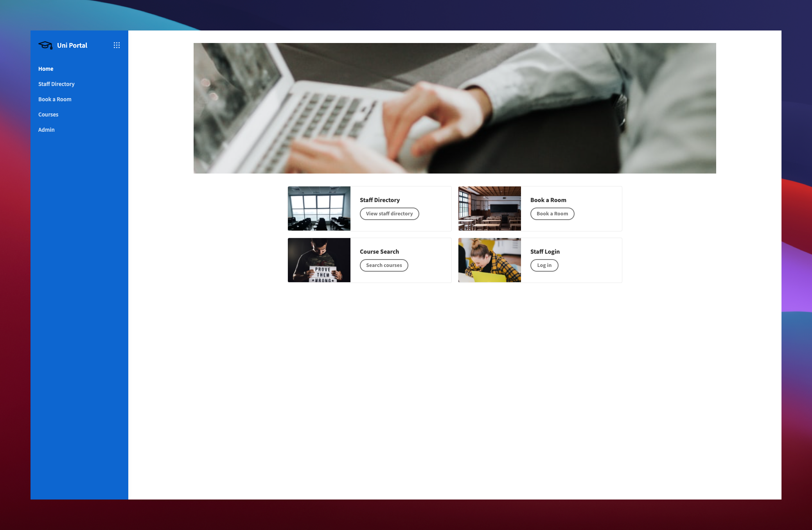Click the Book a Room classroom thumbnail
The height and width of the screenshot is (530, 812).
tap(489, 208)
